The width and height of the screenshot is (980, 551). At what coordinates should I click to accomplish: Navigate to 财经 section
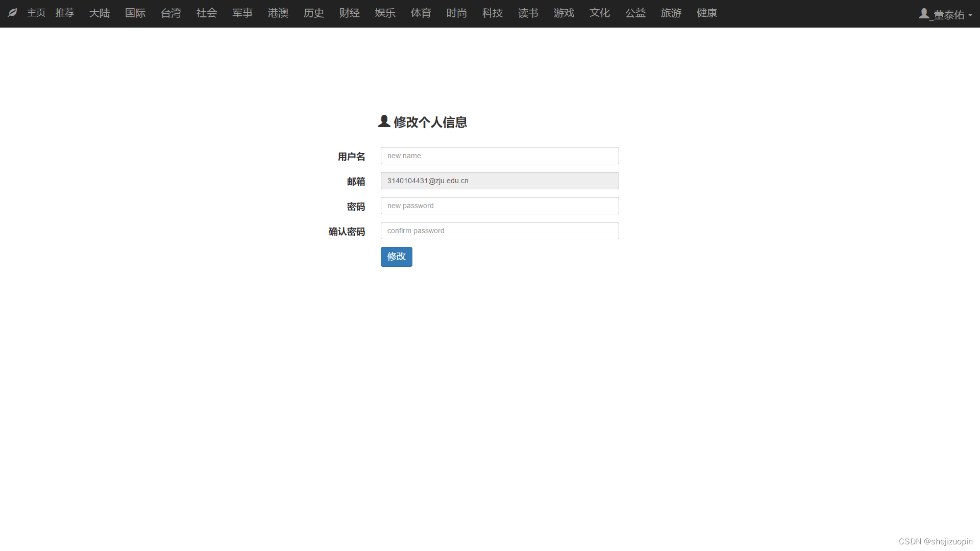[x=350, y=13]
